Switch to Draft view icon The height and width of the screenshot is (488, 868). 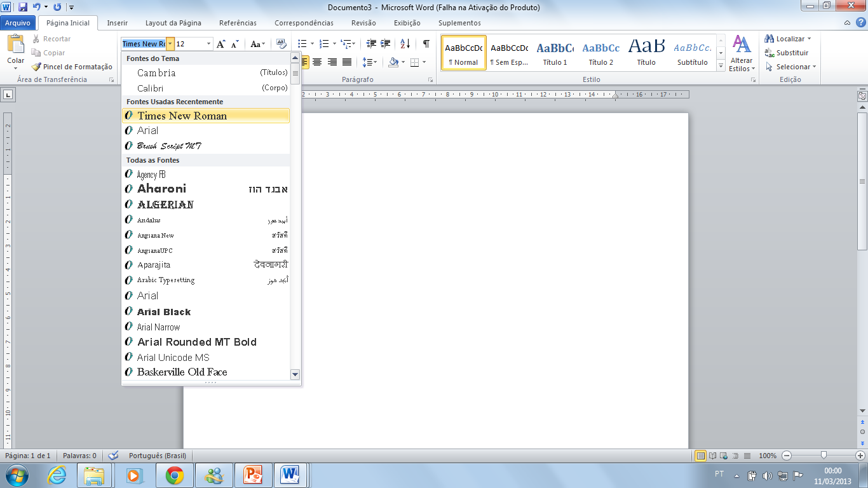[x=747, y=456]
